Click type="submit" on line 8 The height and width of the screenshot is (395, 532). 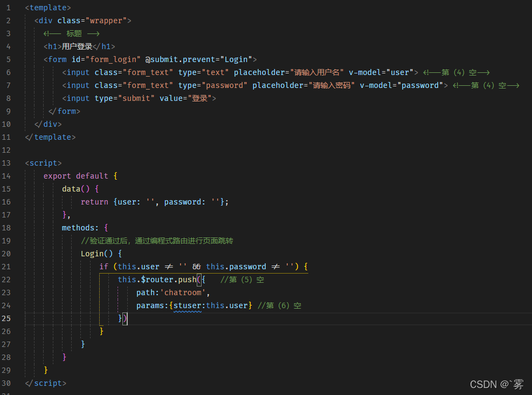coord(125,98)
